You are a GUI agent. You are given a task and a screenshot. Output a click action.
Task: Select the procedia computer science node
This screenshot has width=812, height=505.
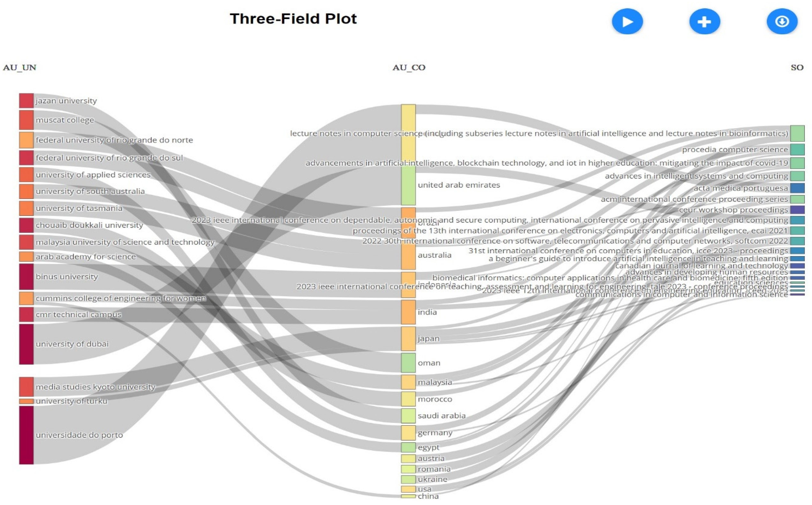point(797,150)
